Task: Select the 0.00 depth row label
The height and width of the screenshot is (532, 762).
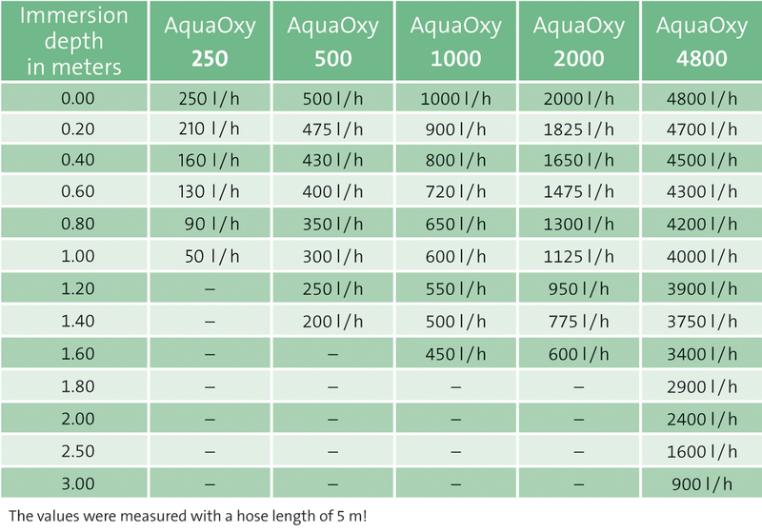Action: [74, 98]
